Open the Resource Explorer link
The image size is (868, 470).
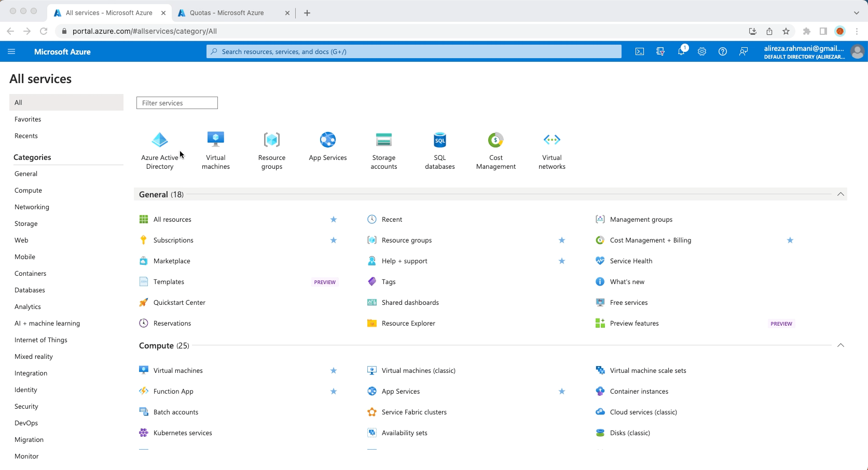point(408,323)
